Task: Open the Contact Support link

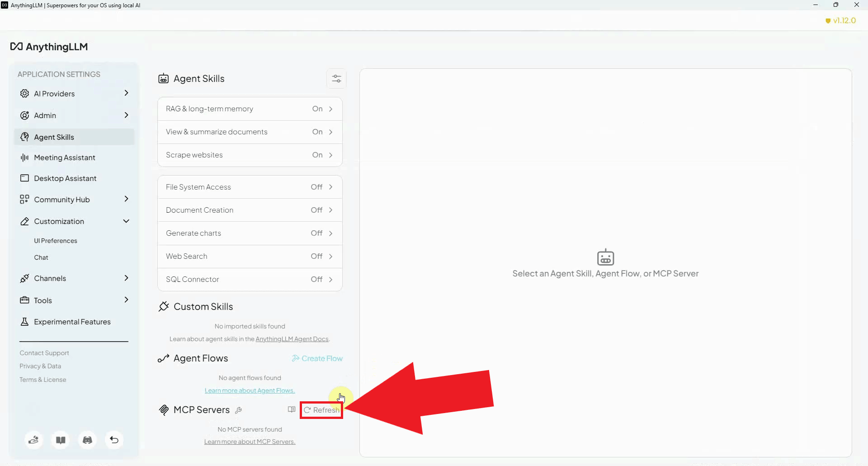Action: (44, 353)
